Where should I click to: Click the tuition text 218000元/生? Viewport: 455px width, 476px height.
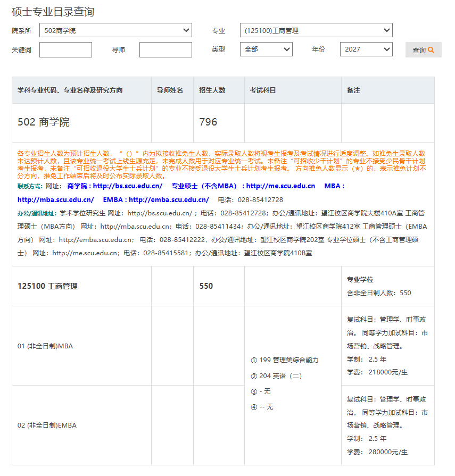tap(388, 372)
